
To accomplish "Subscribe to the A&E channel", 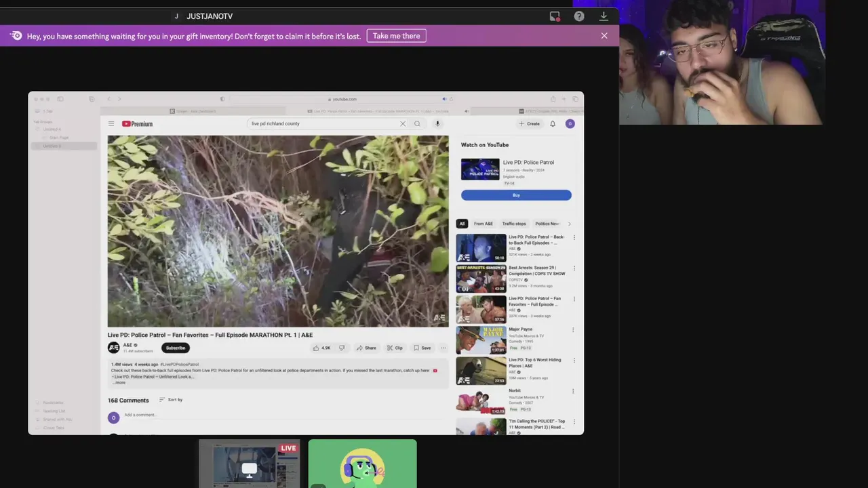I will [176, 348].
